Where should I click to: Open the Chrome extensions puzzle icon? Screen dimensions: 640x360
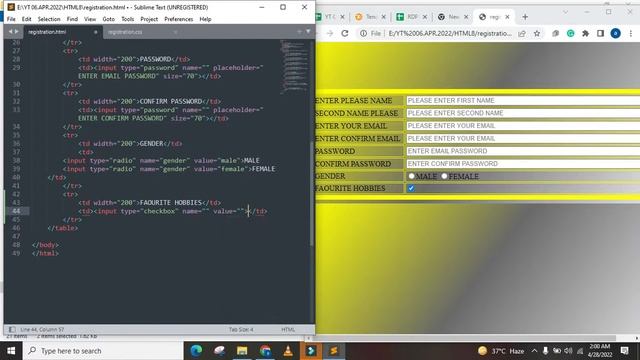coord(585,33)
